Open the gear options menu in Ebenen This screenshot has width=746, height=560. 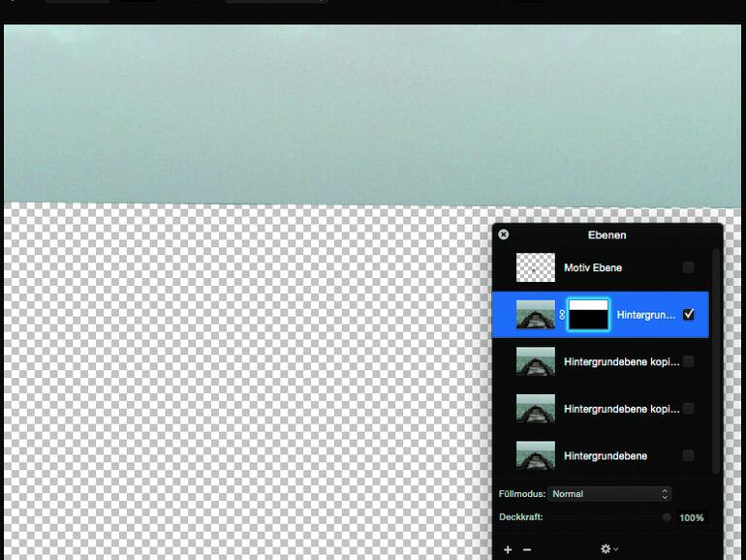609,549
